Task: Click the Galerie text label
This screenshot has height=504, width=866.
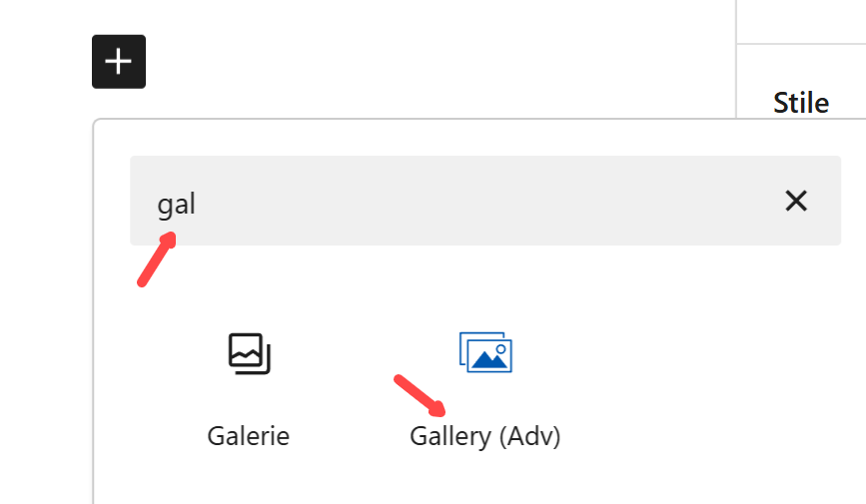Action: click(249, 436)
